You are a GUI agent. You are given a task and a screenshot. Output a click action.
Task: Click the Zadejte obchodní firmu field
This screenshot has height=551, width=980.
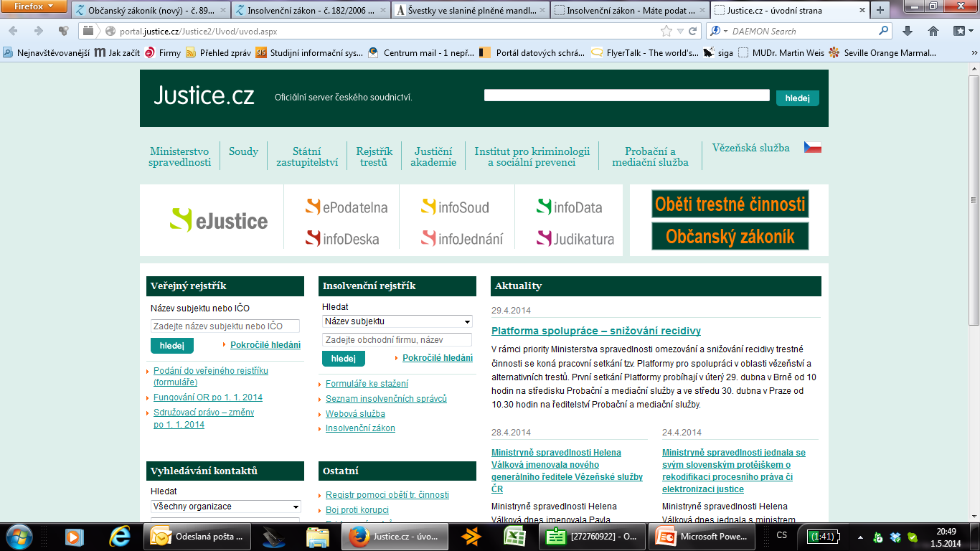(397, 339)
